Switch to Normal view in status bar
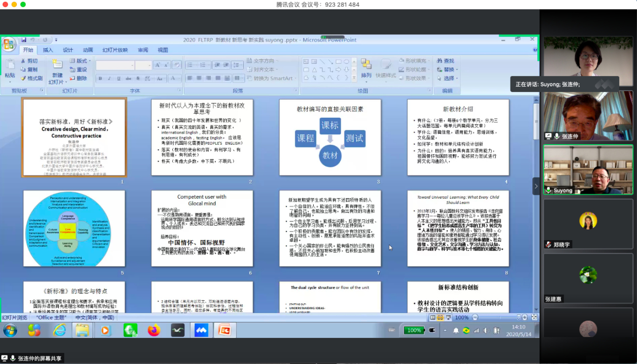 433,318
